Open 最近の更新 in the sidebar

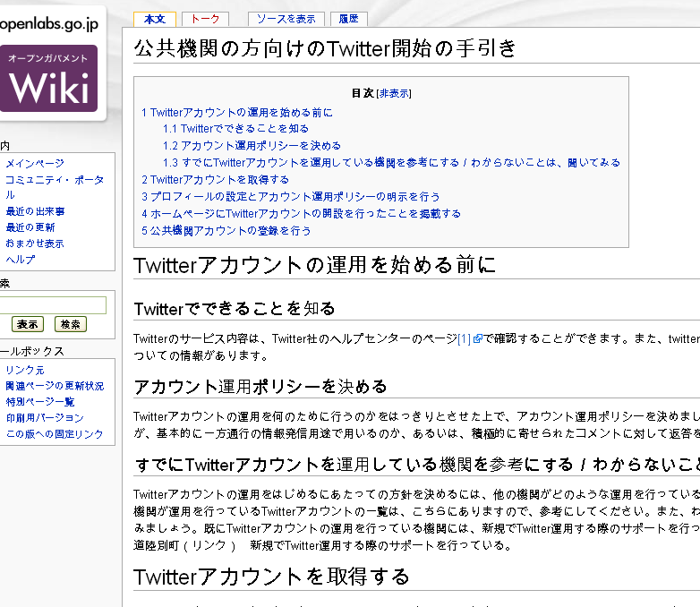30,227
